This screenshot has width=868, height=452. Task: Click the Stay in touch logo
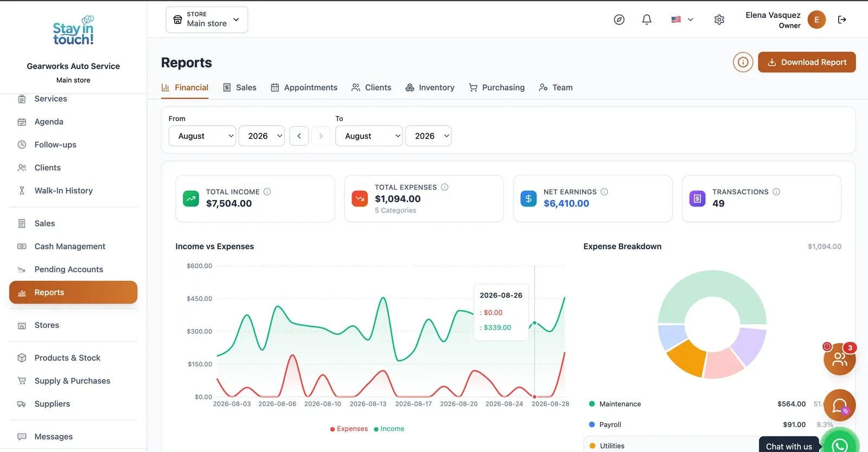pyautogui.click(x=73, y=30)
